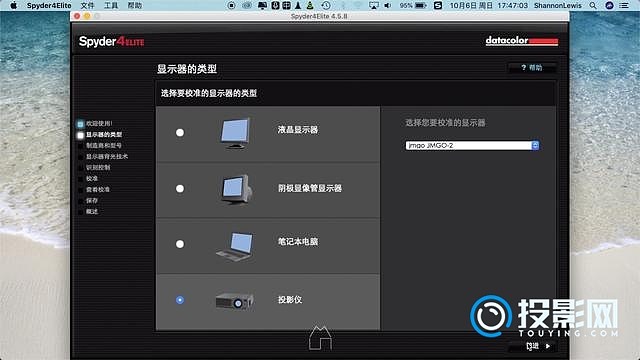Screen dimensions: 640x360
Task: Click the battery status icon
Action: pyautogui.click(x=421, y=5)
